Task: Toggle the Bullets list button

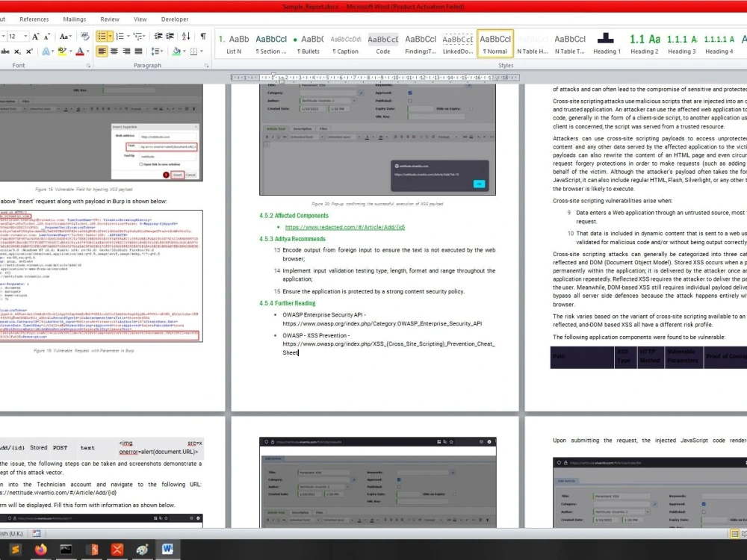Action: click(x=102, y=36)
